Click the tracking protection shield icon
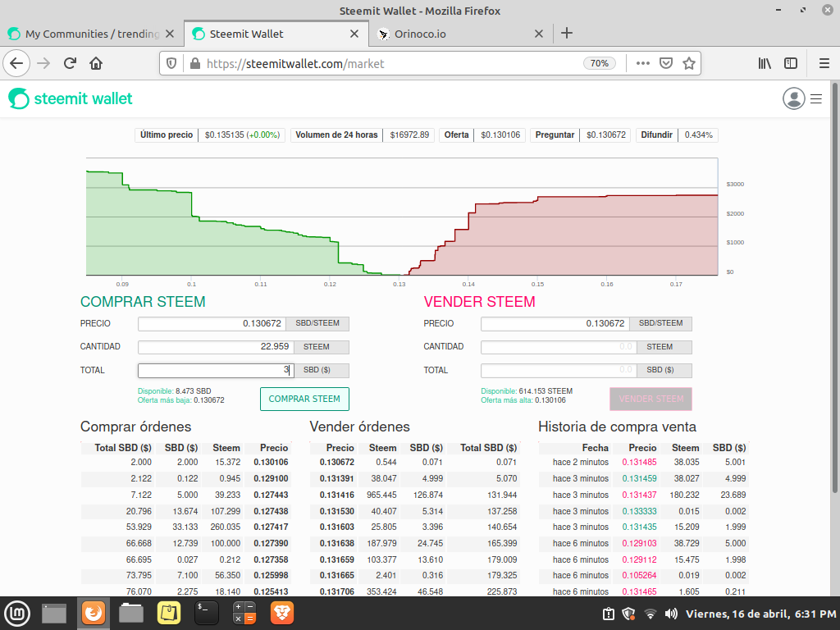840x630 pixels. [x=171, y=64]
